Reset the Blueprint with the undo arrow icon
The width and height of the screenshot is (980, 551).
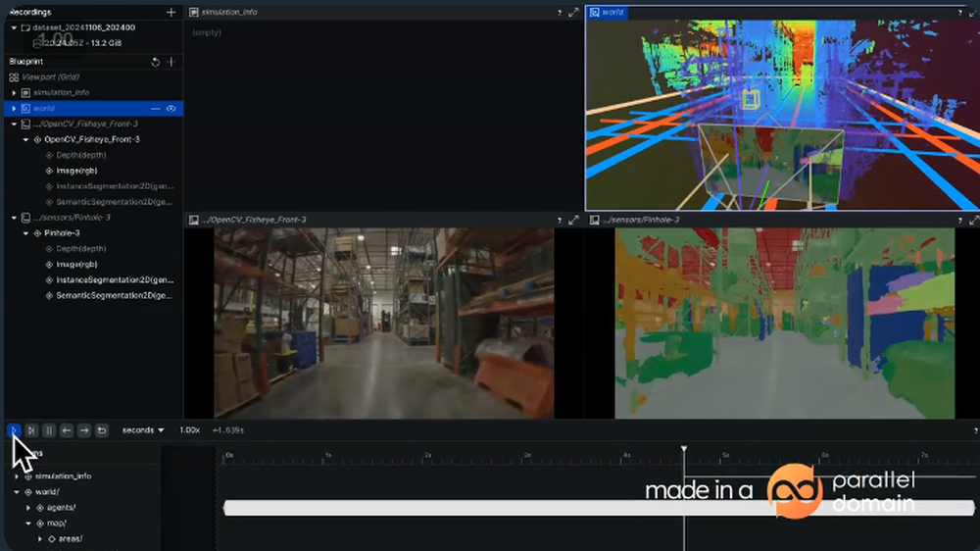point(155,62)
